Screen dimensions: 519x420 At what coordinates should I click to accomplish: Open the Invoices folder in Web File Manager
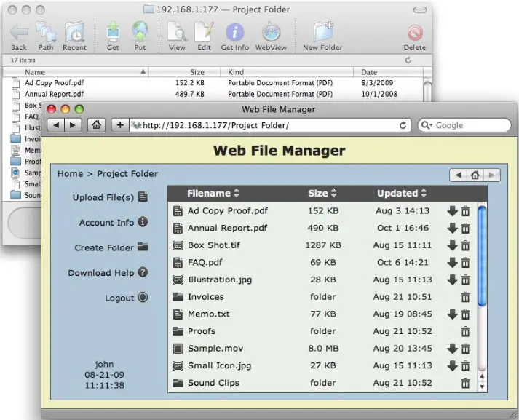point(205,297)
